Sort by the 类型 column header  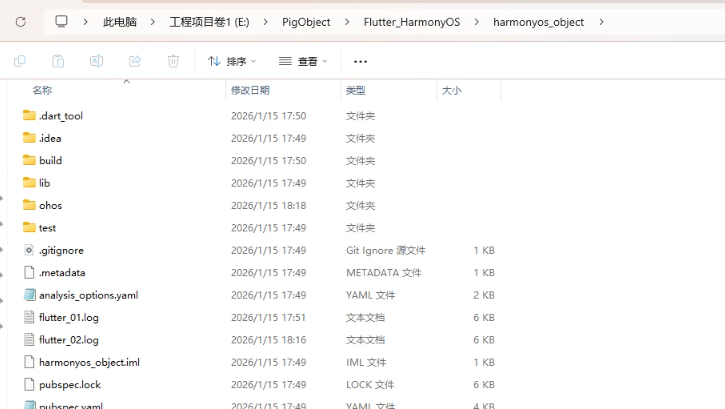point(356,90)
